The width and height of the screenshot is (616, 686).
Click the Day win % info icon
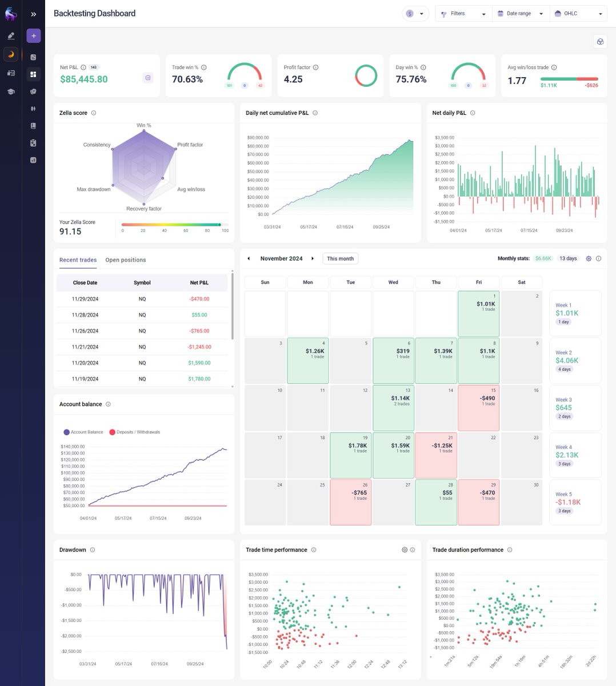click(423, 67)
